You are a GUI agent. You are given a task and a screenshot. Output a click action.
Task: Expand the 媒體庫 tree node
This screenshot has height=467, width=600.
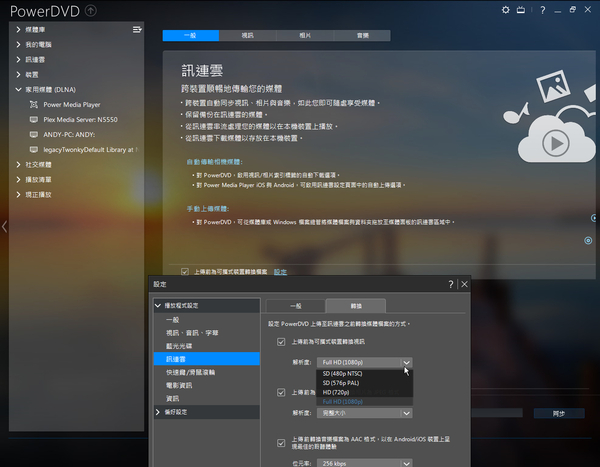pos(19,30)
